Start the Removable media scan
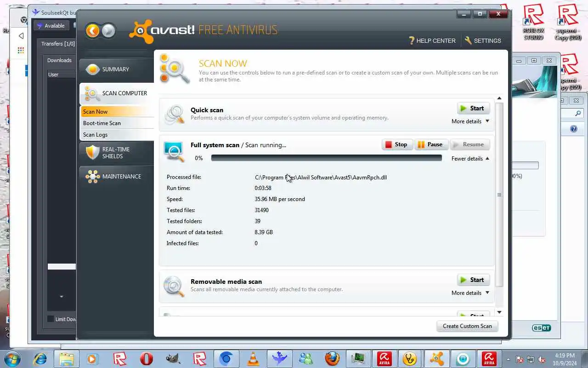 click(x=473, y=280)
